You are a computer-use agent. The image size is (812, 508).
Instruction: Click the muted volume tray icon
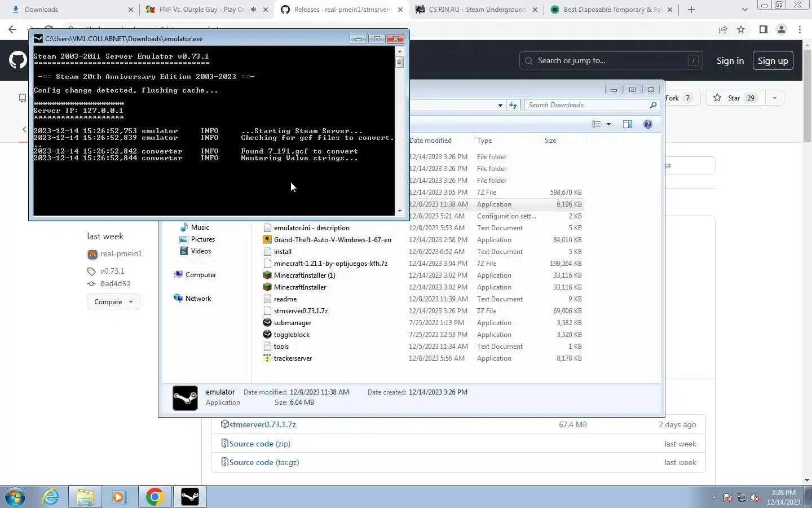755,497
